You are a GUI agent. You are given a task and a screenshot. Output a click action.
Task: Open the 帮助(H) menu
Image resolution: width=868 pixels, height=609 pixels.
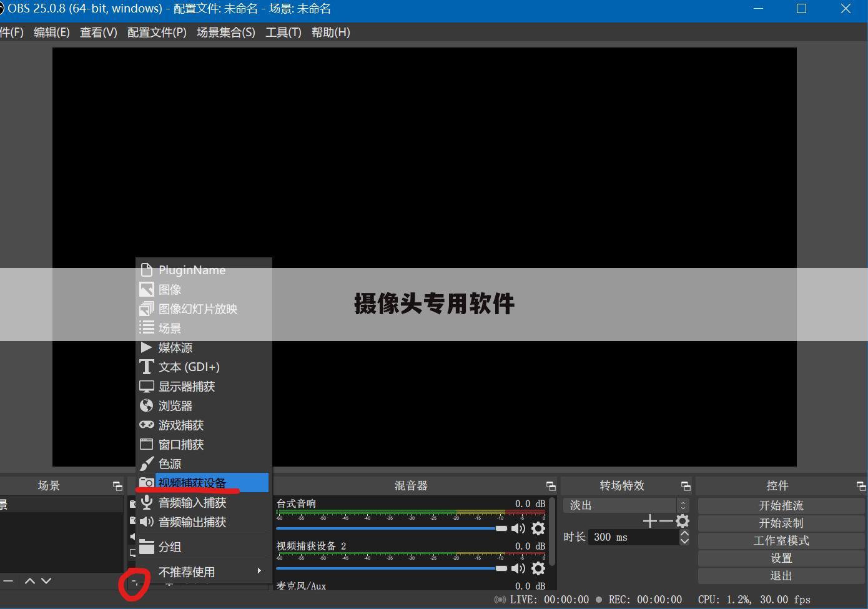[330, 32]
